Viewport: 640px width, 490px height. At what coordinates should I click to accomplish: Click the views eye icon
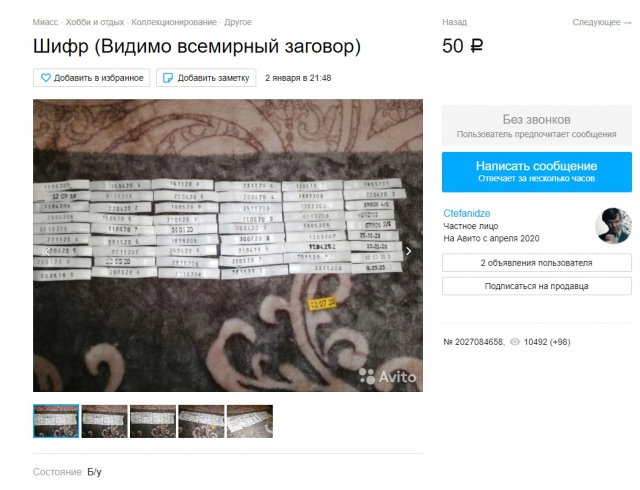(x=515, y=342)
